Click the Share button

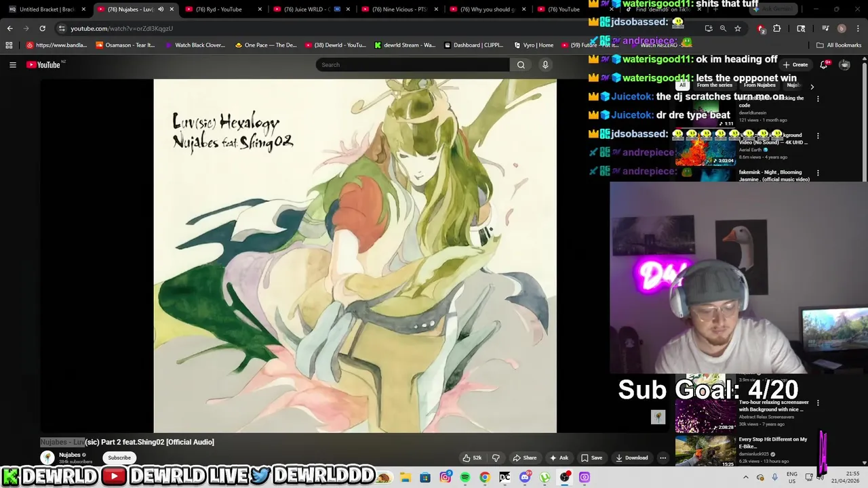pos(524,457)
